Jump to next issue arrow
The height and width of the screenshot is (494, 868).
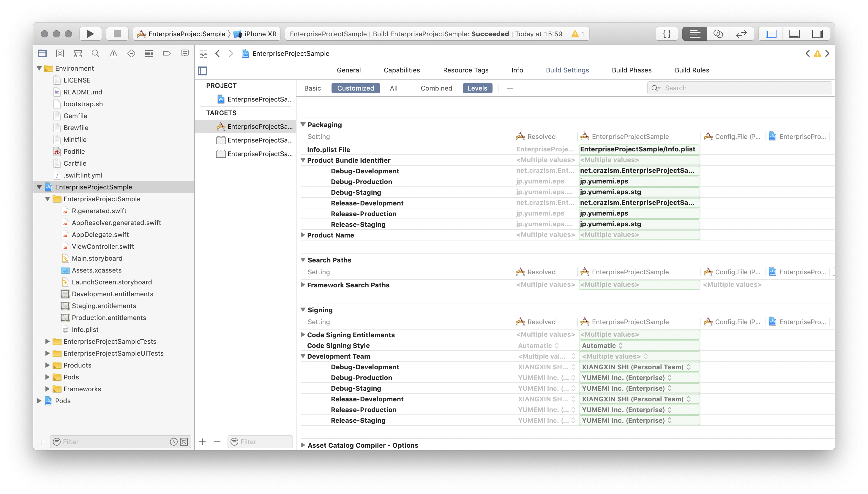[x=827, y=53]
